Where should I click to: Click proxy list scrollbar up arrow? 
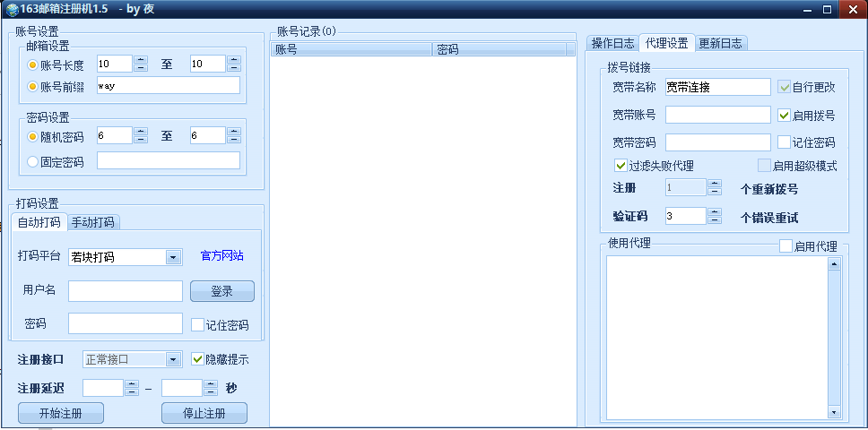click(834, 264)
